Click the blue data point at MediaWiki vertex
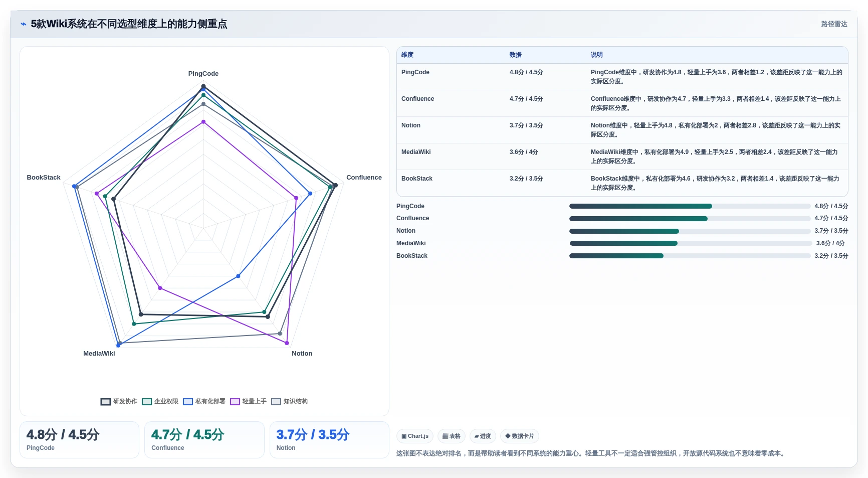 [x=119, y=345]
